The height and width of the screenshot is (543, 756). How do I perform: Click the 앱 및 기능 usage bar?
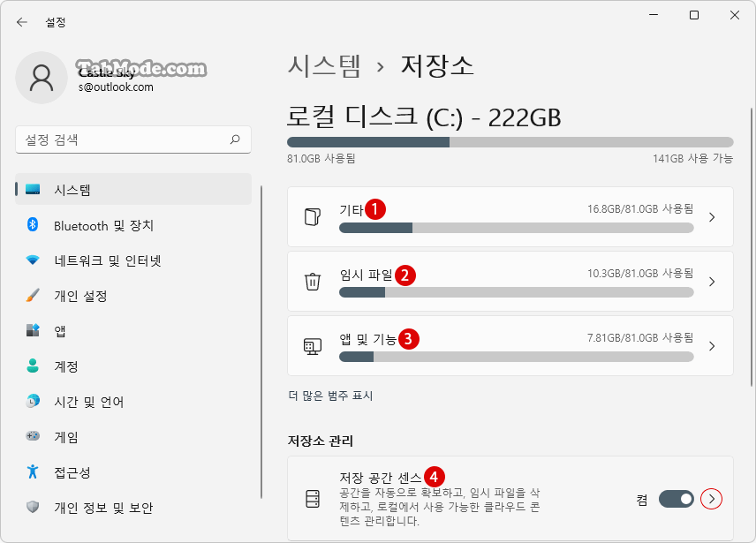[517, 357]
